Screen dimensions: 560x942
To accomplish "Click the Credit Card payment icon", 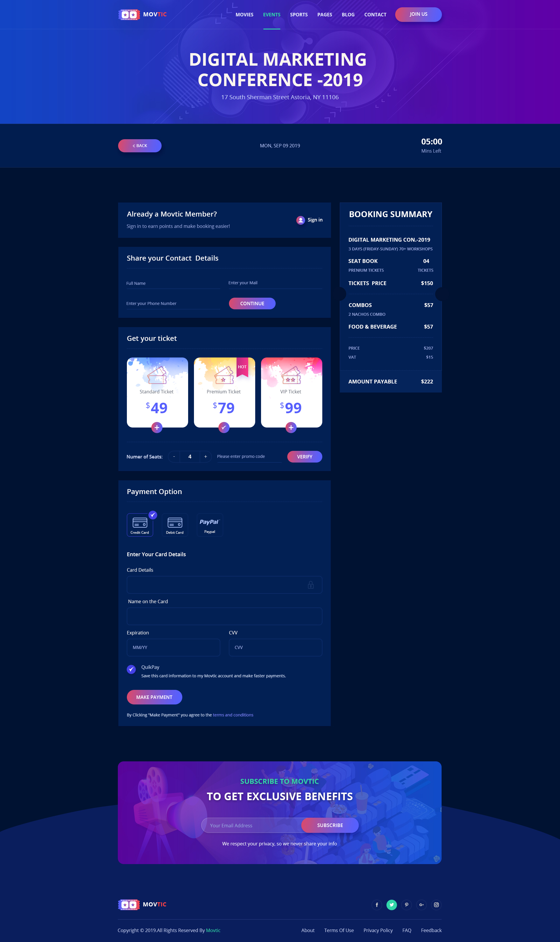I will tap(139, 523).
